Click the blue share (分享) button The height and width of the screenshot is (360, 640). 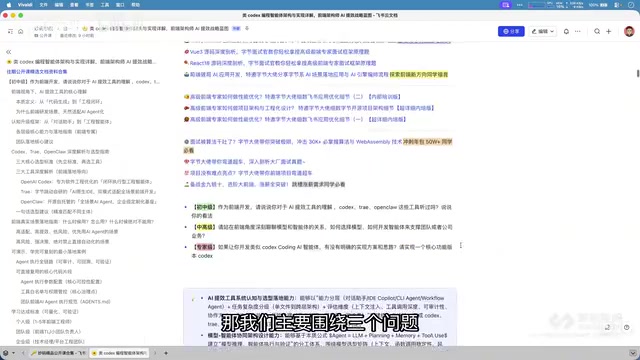click(511, 31)
